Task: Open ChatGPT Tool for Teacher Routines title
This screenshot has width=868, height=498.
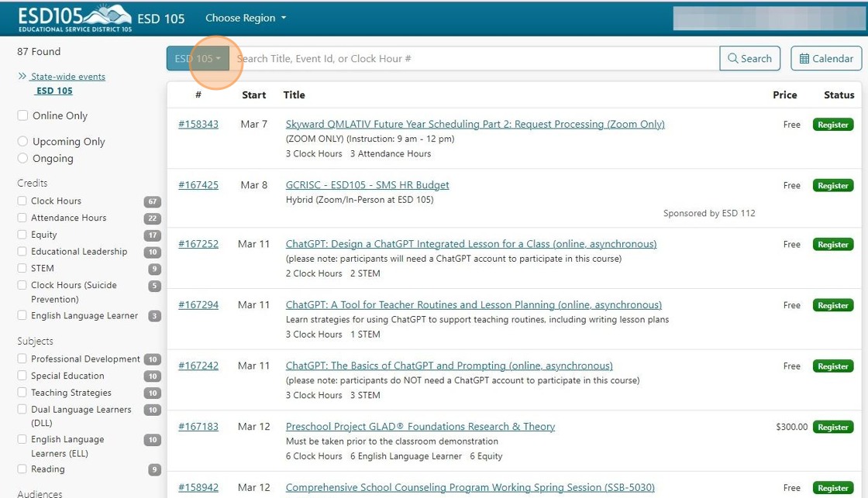Action: click(x=474, y=305)
